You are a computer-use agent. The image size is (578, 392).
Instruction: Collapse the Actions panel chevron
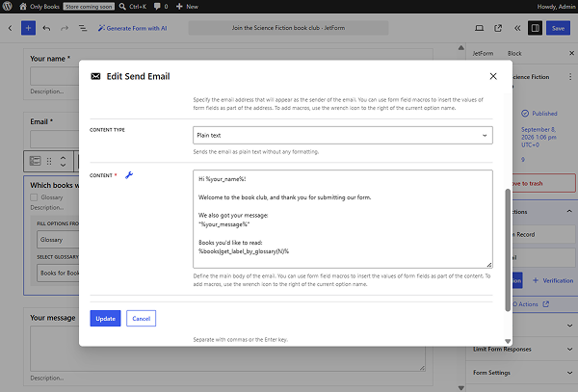569,212
